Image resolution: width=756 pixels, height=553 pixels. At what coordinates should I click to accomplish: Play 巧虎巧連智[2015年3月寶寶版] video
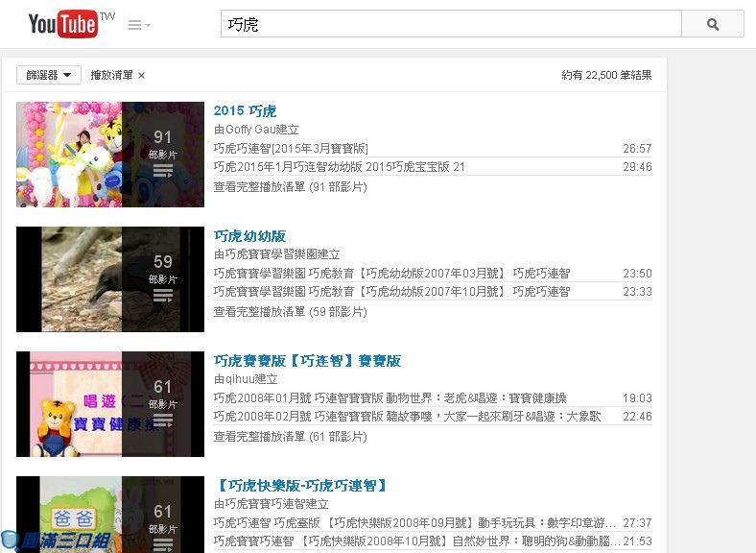[x=291, y=148]
